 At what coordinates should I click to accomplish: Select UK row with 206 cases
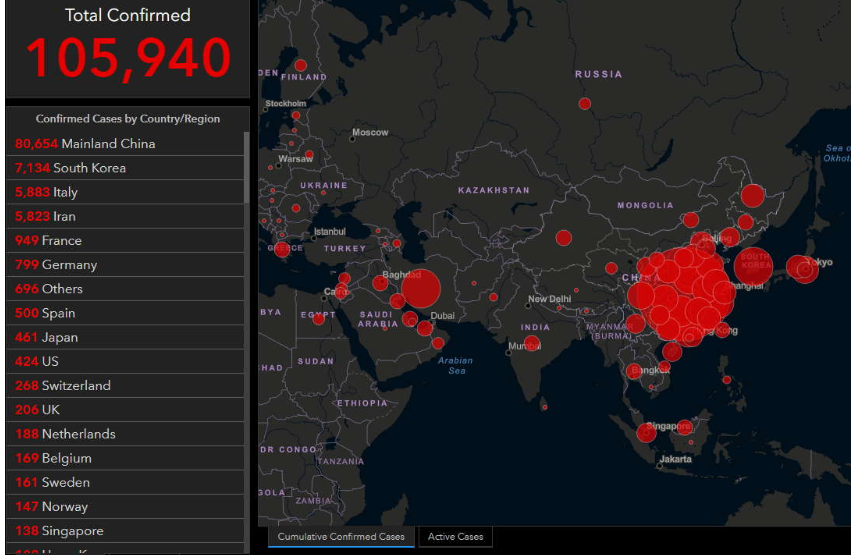pyautogui.click(x=125, y=410)
